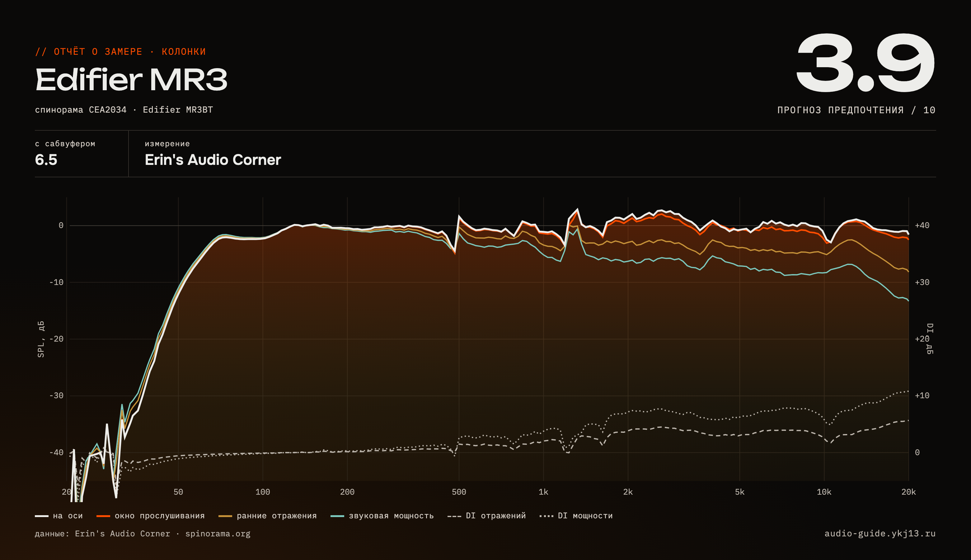The image size is (971, 560).
Task: Click the white "на оси" legend swatch
Action: (42, 516)
